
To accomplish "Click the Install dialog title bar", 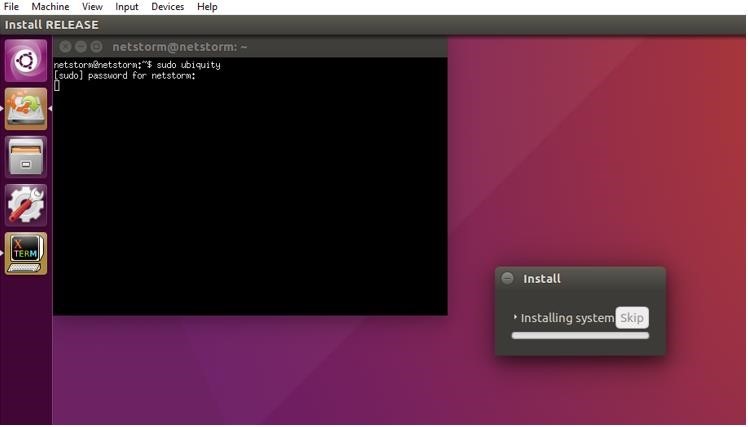I will 580,279.
